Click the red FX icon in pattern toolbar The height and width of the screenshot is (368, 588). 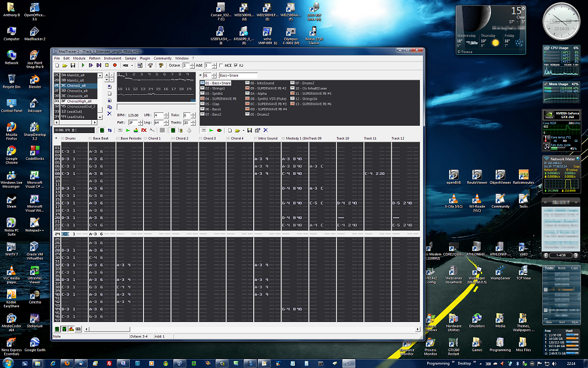pos(144,130)
